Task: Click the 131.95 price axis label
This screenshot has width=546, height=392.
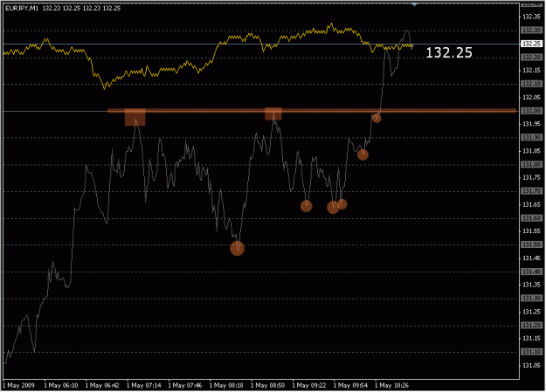Action: click(532, 124)
